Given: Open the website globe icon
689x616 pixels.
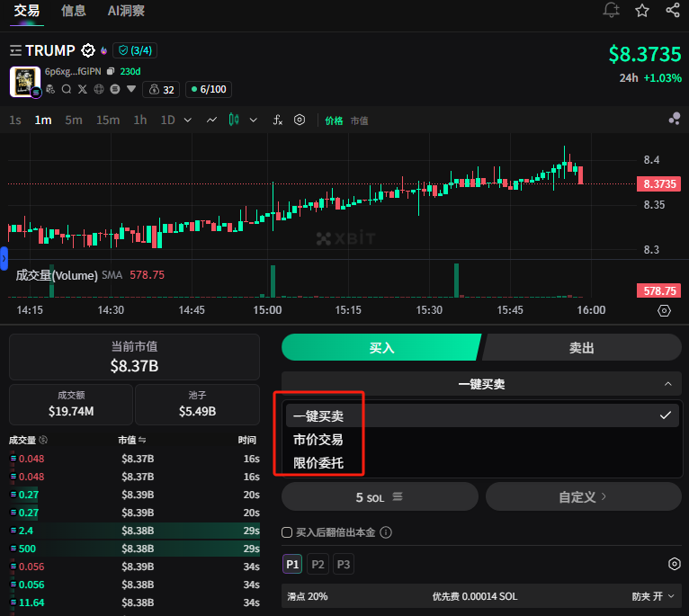Looking at the screenshot, I should pos(99,89).
